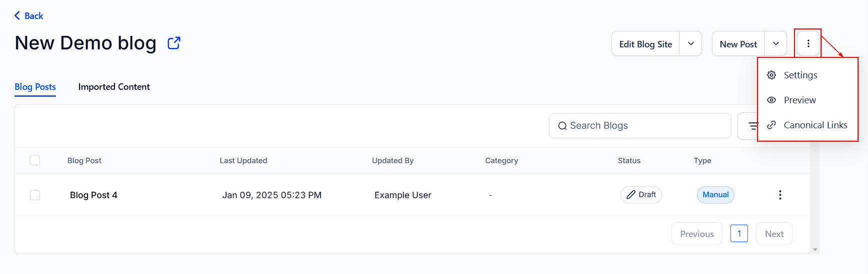This screenshot has height=274, width=868.
Task: Click the magnifier icon in Search Blogs
Action: (562, 126)
